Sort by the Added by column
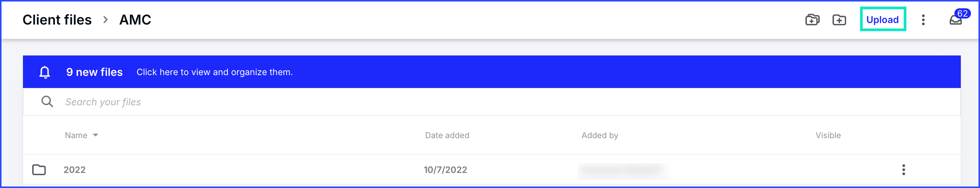 [x=600, y=135]
